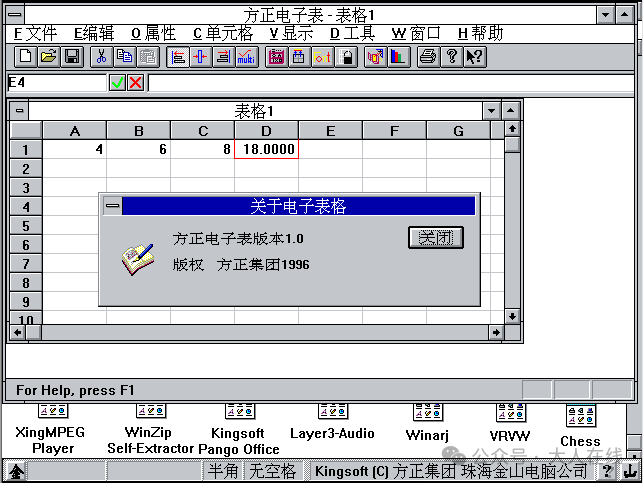Click the 关闭 button in the about dialog
644x483 pixels.
(436, 237)
